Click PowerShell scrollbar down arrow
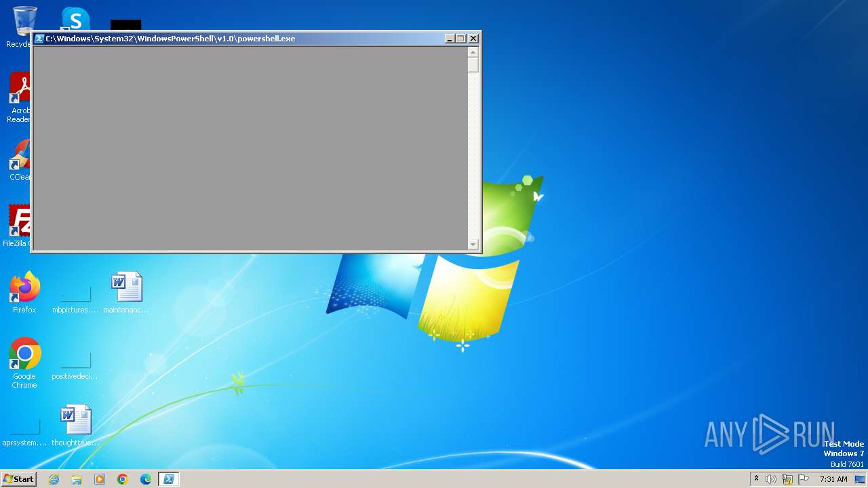Image resolution: width=868 pixels, height=488 pixels. pyautogui.click(x=473, y=244)
